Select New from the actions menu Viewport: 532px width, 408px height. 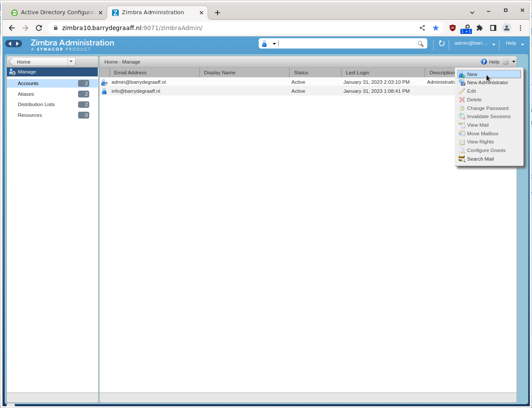(489, 74)
